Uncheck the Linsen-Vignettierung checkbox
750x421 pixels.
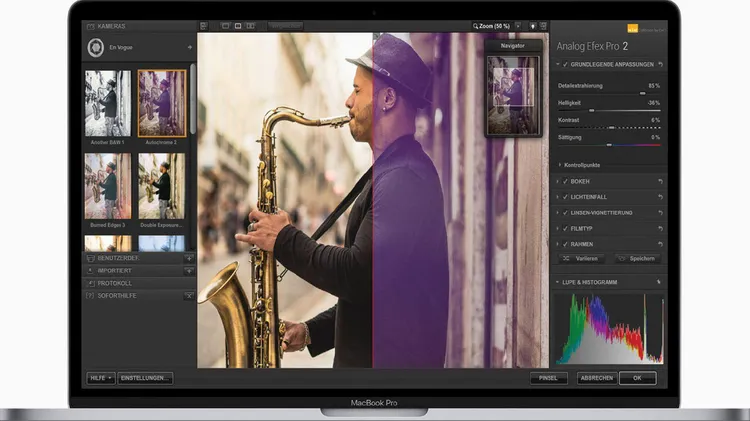(565, 212)
